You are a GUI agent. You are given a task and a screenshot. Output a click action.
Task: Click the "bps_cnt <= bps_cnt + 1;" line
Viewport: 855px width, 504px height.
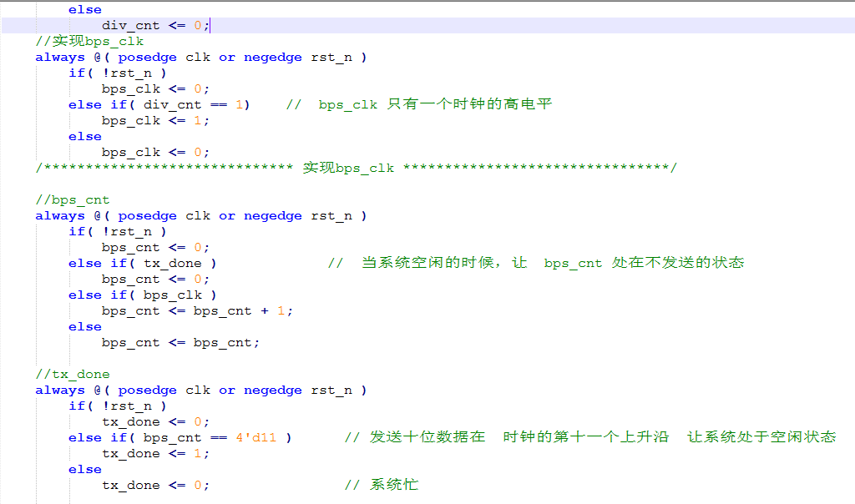tap(197, 311)
